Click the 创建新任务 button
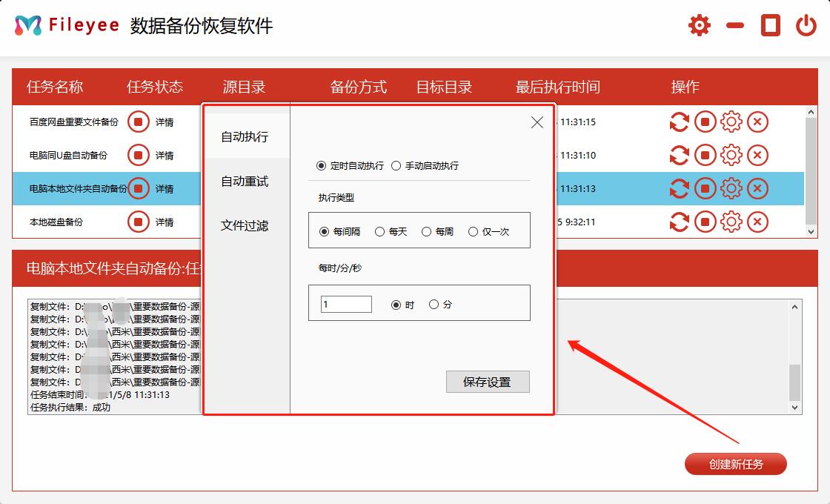830x504 pixels. pyautogui.click(x=735, y=463)
